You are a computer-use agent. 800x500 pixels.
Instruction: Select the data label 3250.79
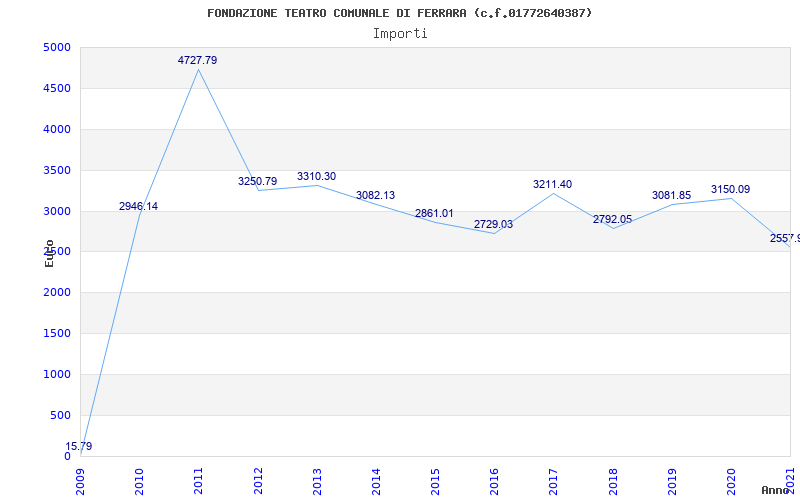(257, 181)
